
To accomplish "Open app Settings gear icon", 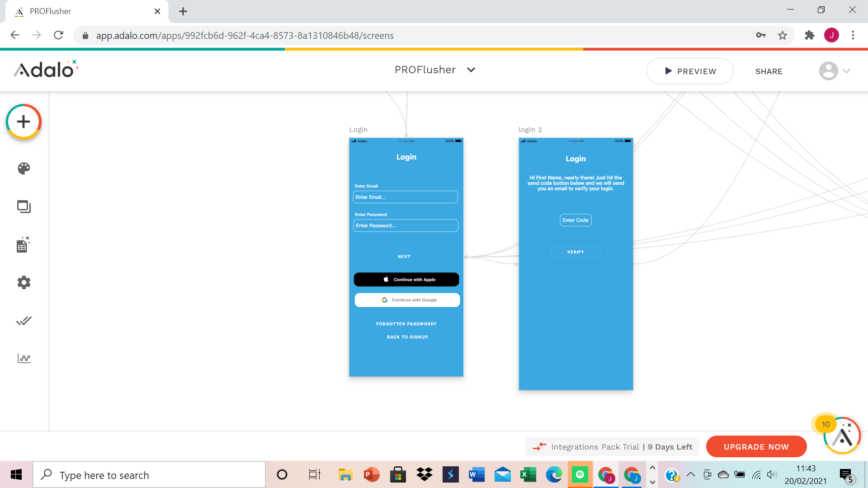I will point(24,282).
